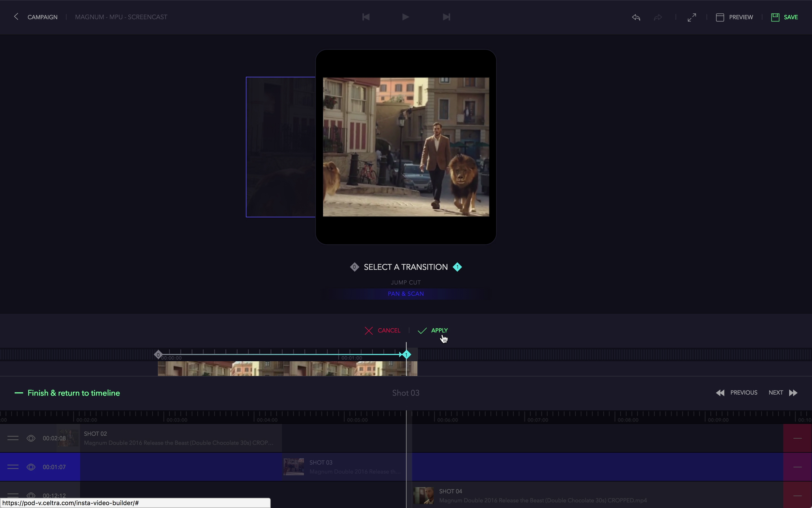Select keyframe 0 marker on the shot timeline
The image size is (812, 508).
[x=158, y=355]
